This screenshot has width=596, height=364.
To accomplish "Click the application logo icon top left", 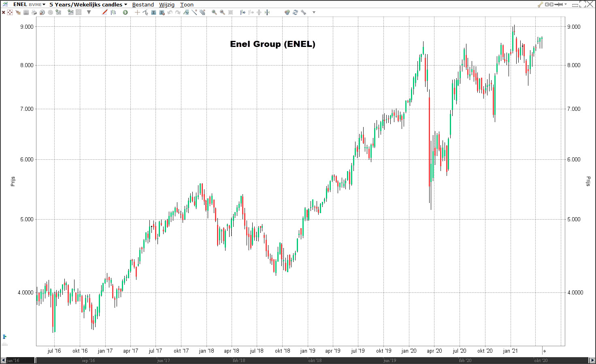I will [5, 4].
